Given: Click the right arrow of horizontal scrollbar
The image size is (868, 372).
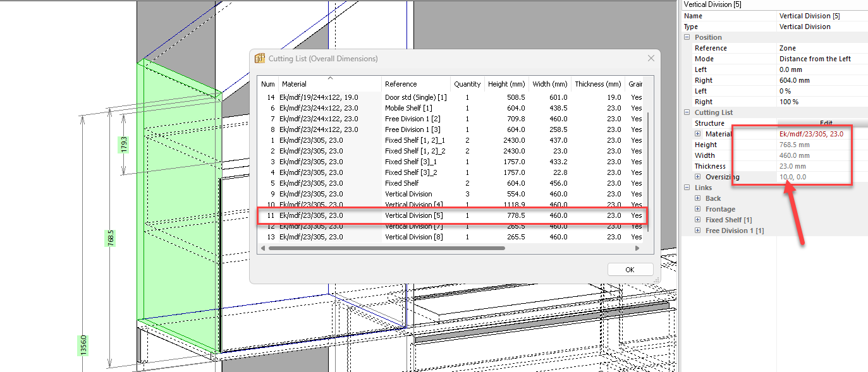Looking at the screenshot, I should click(637, 248).
